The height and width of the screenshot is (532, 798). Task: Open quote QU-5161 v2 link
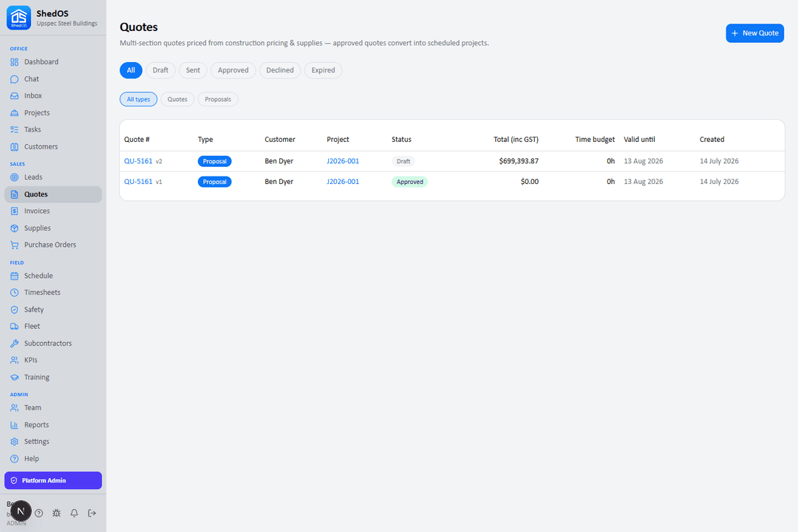(138, 161)
